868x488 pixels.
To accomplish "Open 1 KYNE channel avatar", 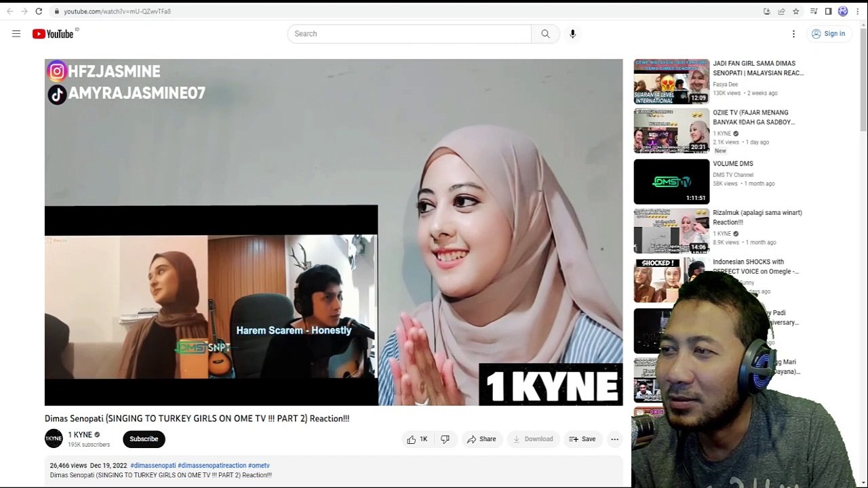I will [54, 439].
